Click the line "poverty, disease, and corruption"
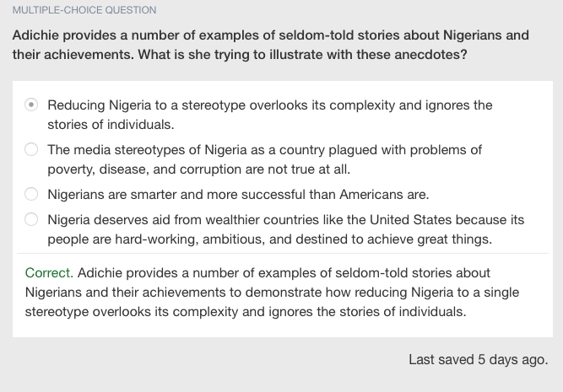 pyautogui.click(x=199, y=169)
